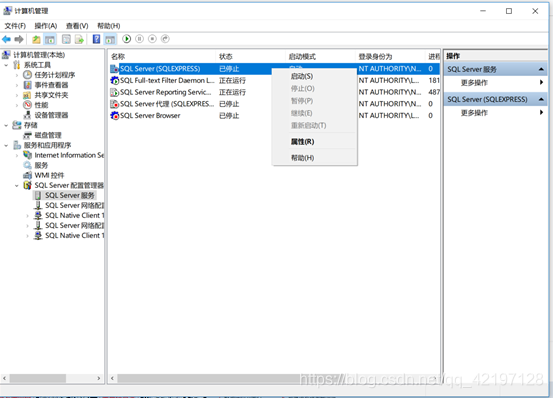Toggle the Show/Hide Console Tree toolbar icon

tap(50, 39)
